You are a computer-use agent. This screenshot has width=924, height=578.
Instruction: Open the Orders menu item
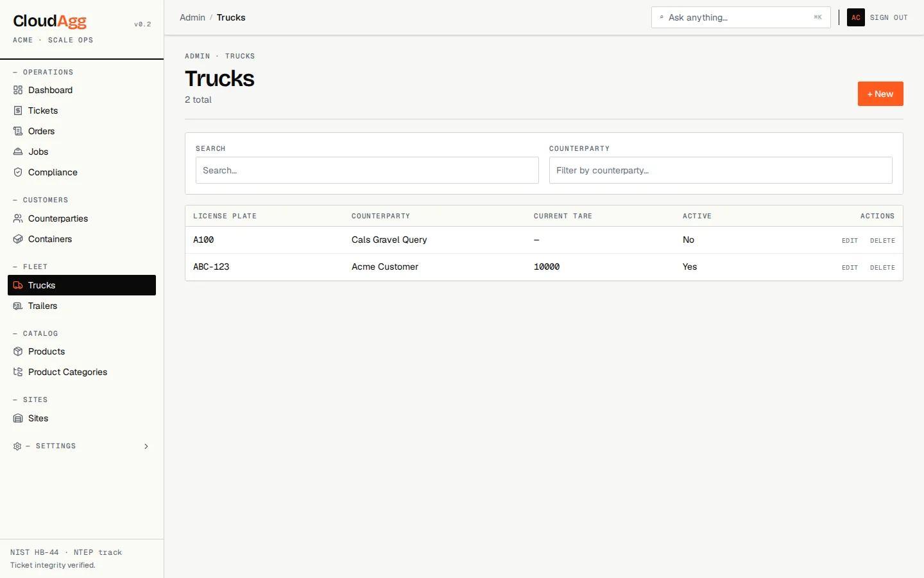coord(81,131)
